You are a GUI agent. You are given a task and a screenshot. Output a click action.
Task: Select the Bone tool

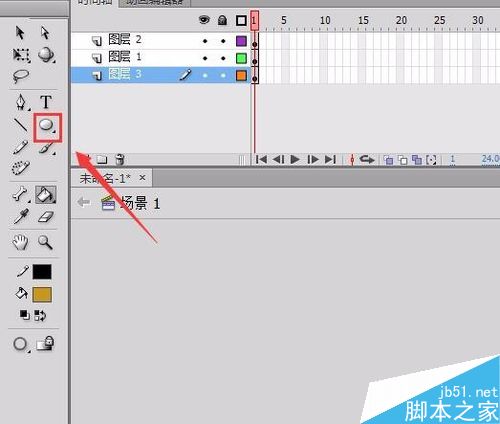(x=21, y=194)
